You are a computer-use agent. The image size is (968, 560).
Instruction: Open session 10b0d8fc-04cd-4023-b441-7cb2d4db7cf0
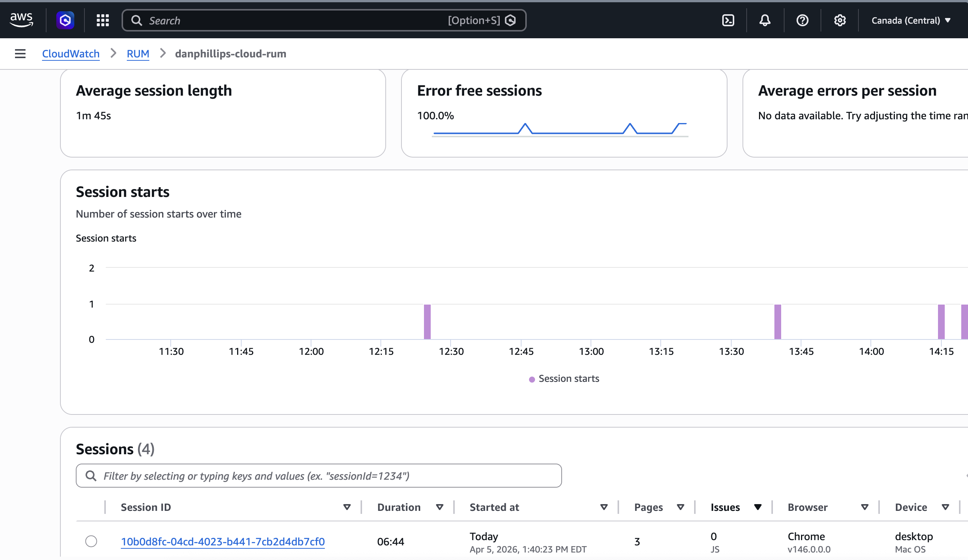(x=223, y=542)
